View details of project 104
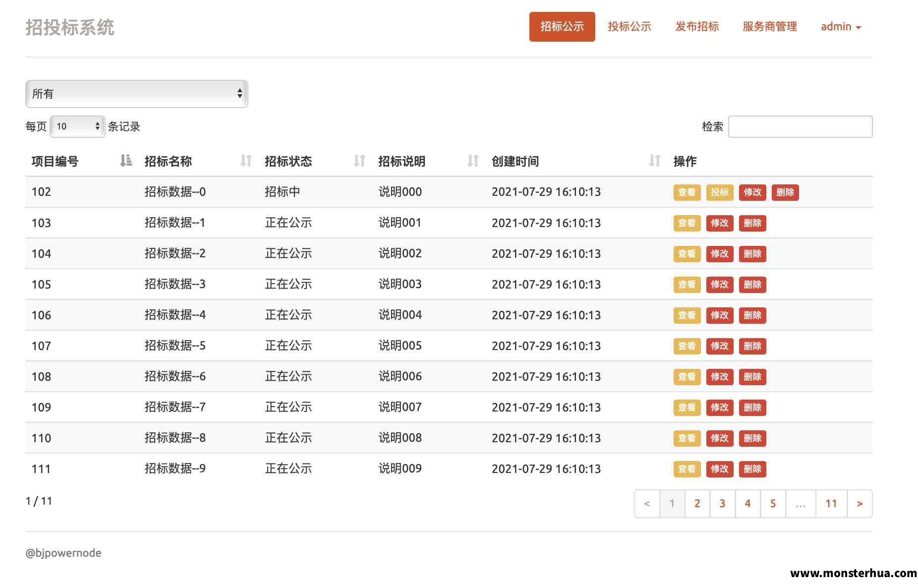The height and width of the screenshot is (588, 918). click(x=687, y=254)
